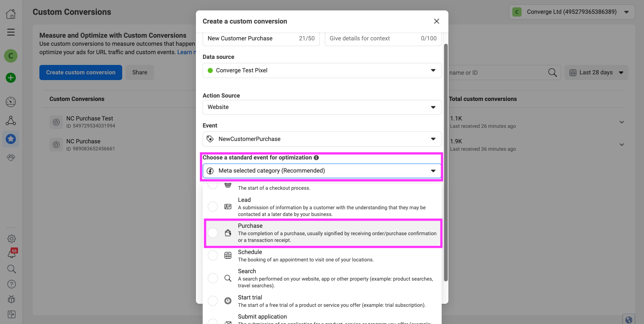644x324 pixels.
Task: Click the 1.9K total conversions value
Action: [456, 141]
